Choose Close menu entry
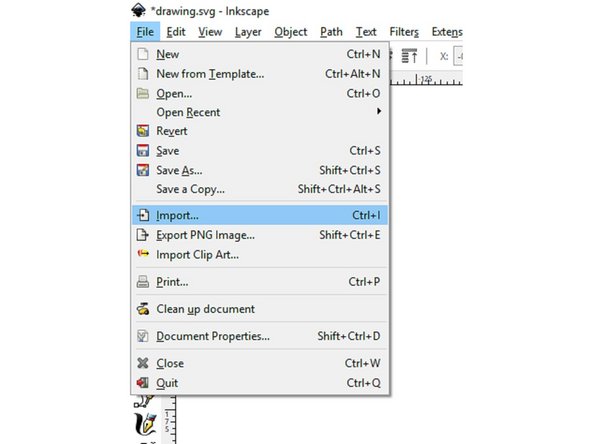The width and height of the screenshot is (592, 444). (x=260, y=363)
